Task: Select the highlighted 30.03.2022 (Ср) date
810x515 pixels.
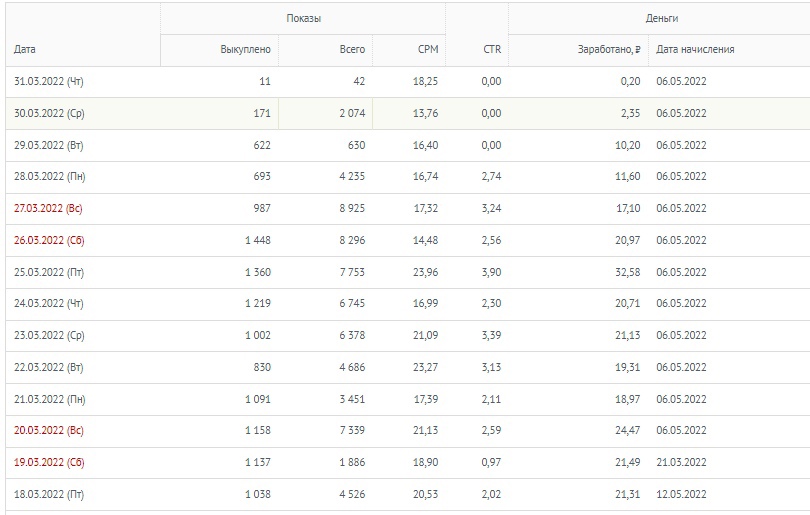Action: [49, 113]
